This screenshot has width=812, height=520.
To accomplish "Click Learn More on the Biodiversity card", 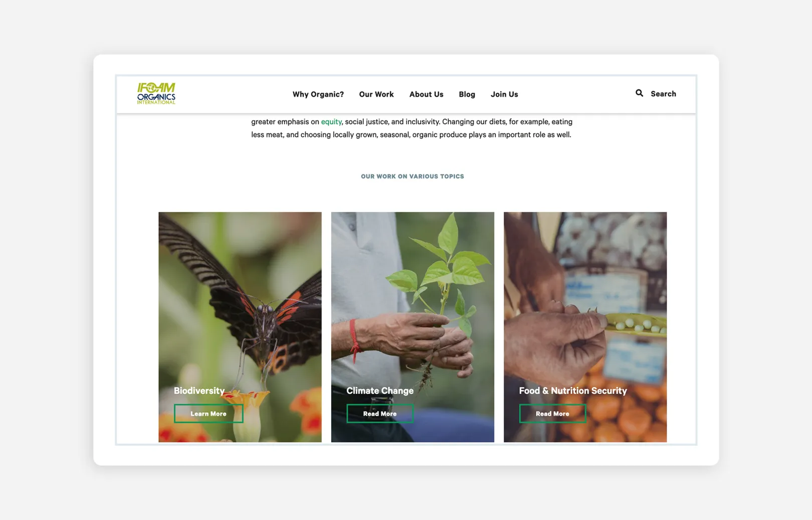I will [209, 414].
